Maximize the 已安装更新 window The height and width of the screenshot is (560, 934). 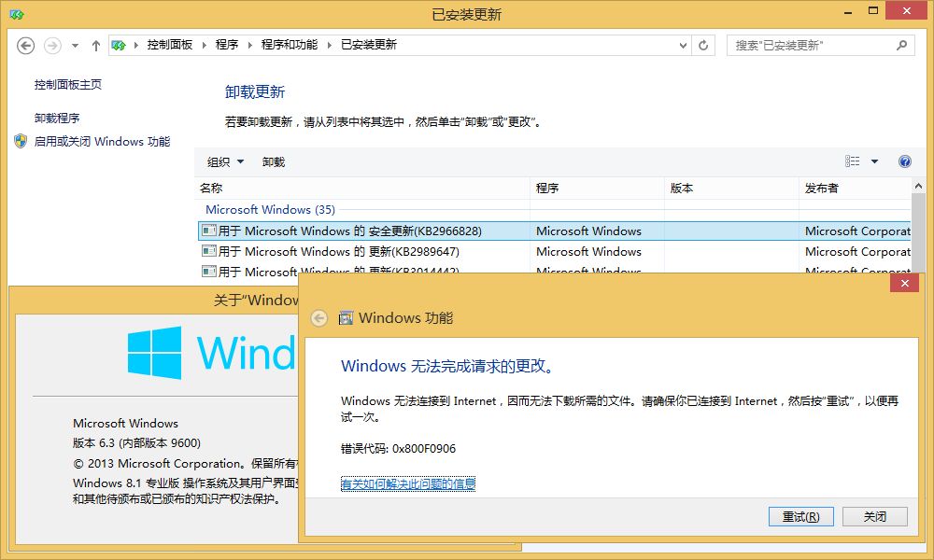(x=872, y=11)
